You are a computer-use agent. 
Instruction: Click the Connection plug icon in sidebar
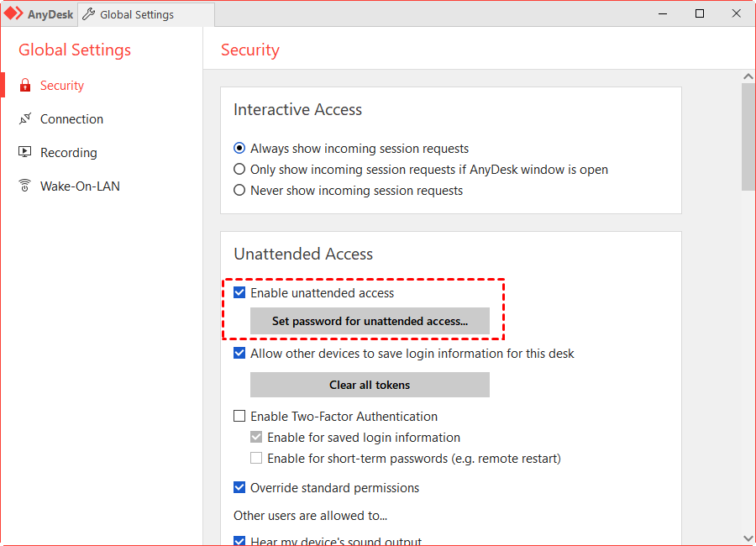(x=25, y=118)
